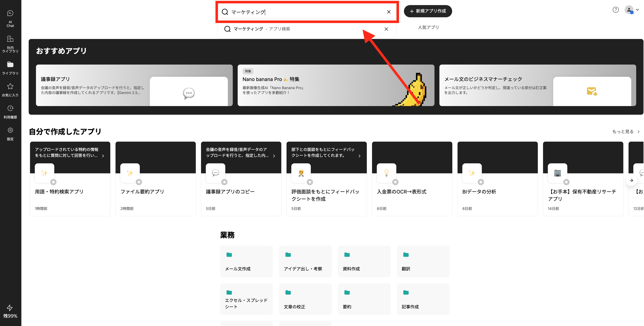Click the help question mark icon
Image resolution: width=644 pixels, height=326 pixels.
click(x=615, y=10)
